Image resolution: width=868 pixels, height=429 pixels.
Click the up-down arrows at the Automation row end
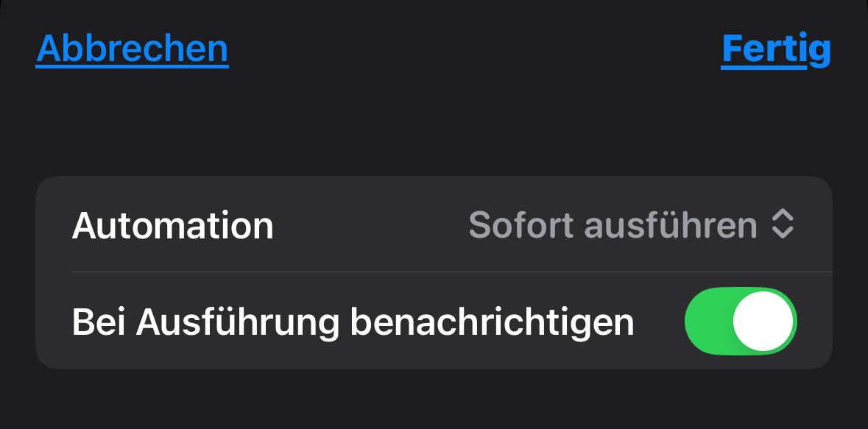(x=782, y=225)
